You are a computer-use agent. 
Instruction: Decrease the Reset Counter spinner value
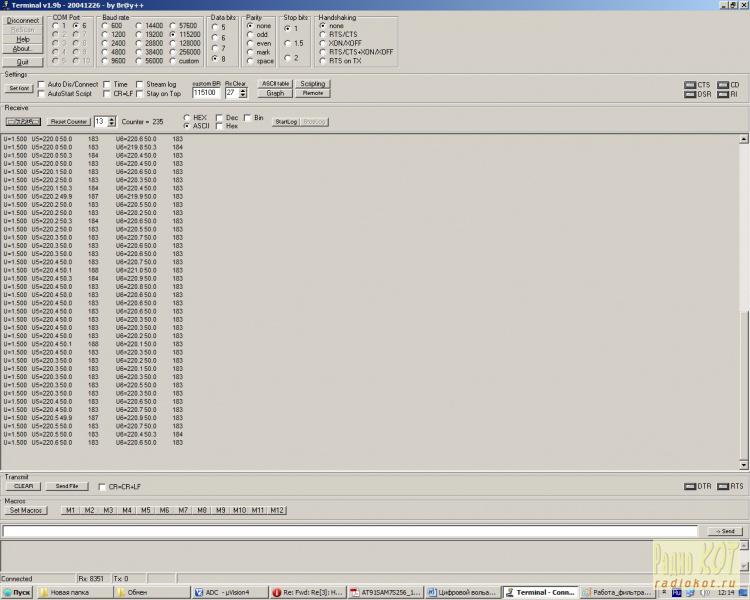point(111,124)
